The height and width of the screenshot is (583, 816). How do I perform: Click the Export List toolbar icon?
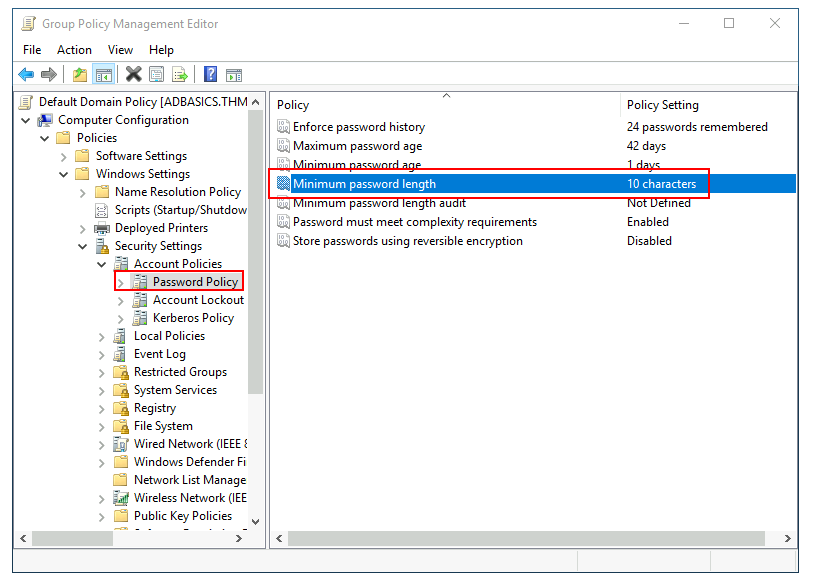tap(180, 74)
